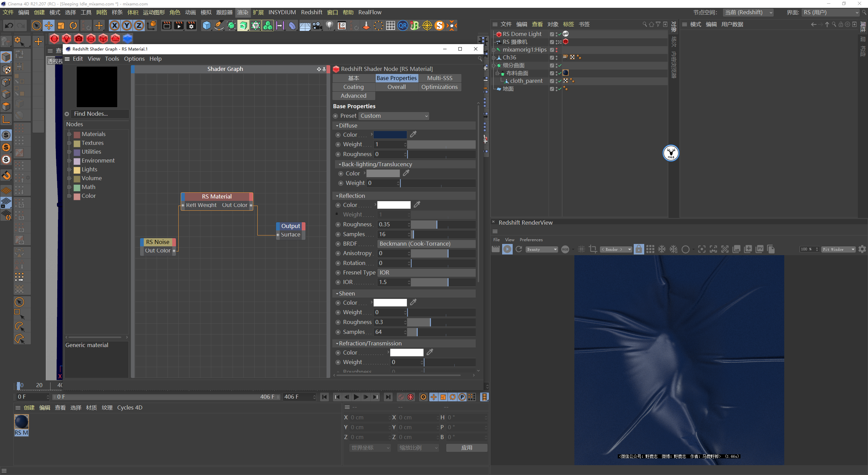Viewport: 868px width, 475px height.
Task: Click the light bulb icon in toolbar
Action: (329, 25)
